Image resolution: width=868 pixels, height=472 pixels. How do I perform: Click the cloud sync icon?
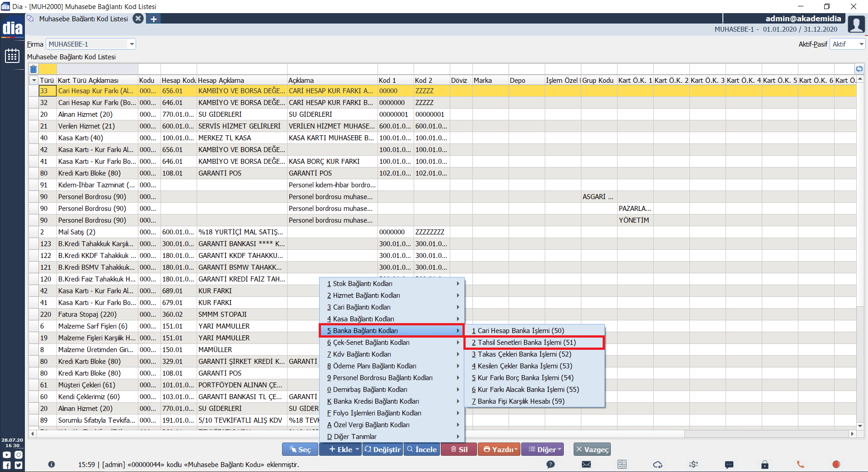658,464
